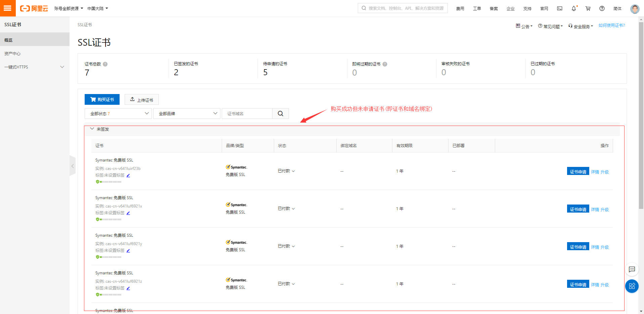644x314 pixels.
Task: Click the 上传证书 button
Action: [x=141, y=99]
